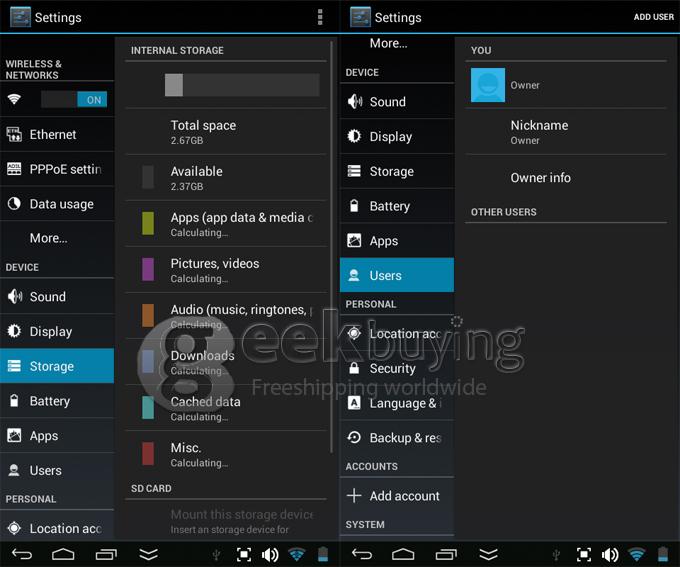The width and height of the screenshot is (680, 567).
Task: Click the ADD USER button
Action: pos(653,17)
